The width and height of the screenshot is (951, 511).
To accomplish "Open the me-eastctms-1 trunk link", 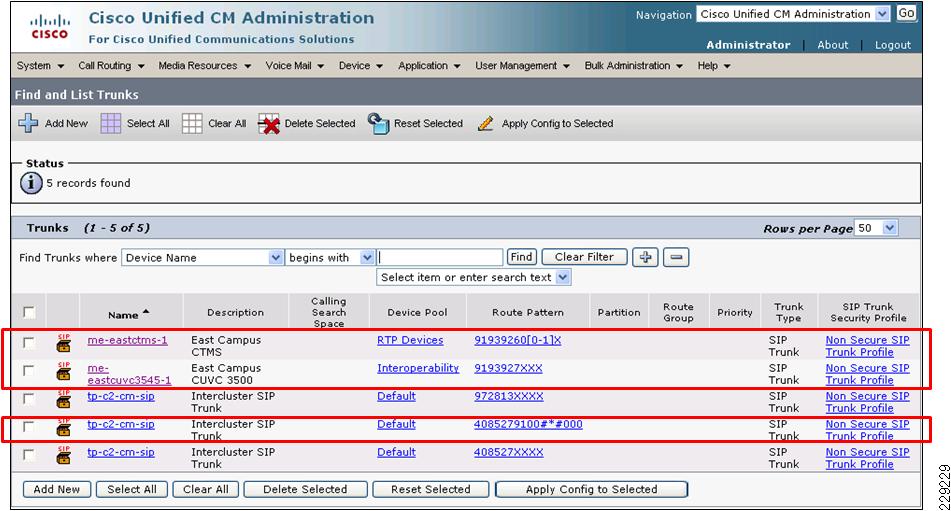I will coord(127,340).
